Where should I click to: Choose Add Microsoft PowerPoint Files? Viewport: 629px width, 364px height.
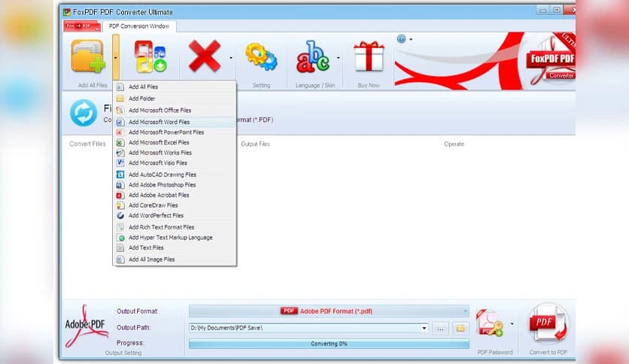tap(175, 132)
